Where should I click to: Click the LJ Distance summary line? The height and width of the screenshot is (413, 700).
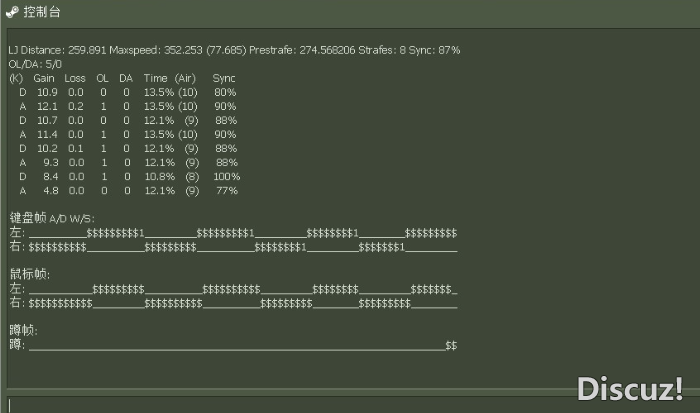tap(234, 50)
